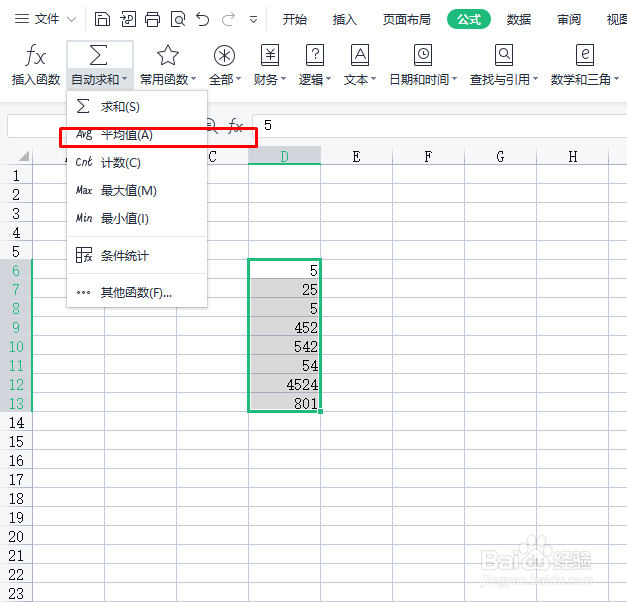Viewport: 627px width, 602px height.
Task: Choose 求和(S) from the menu
Action: [137, 107]
